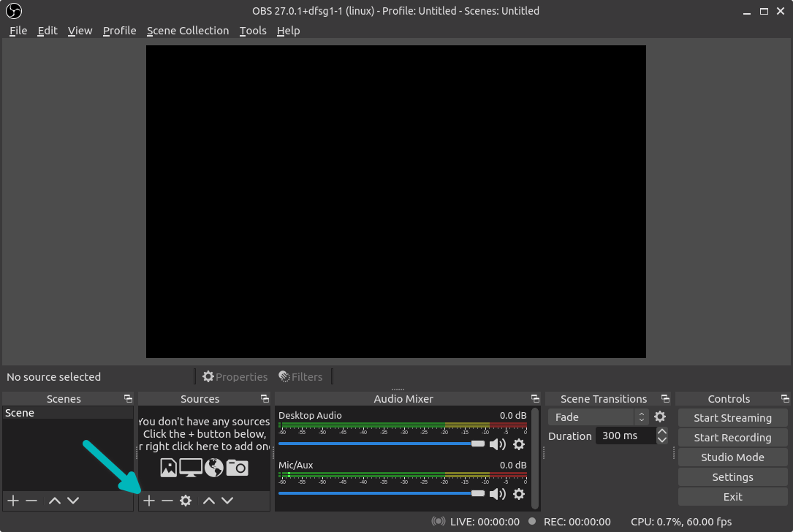Open the Fade transition properties gear icon
This screenshot has width=793, height=532.
660,417
